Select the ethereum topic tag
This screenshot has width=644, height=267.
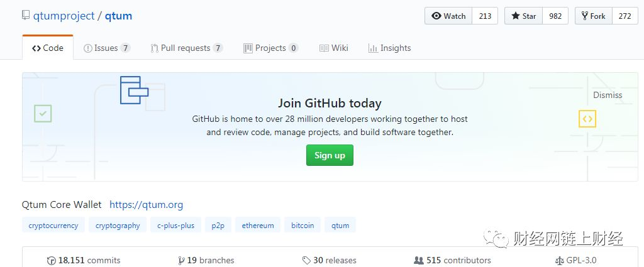tap(257, 225)
